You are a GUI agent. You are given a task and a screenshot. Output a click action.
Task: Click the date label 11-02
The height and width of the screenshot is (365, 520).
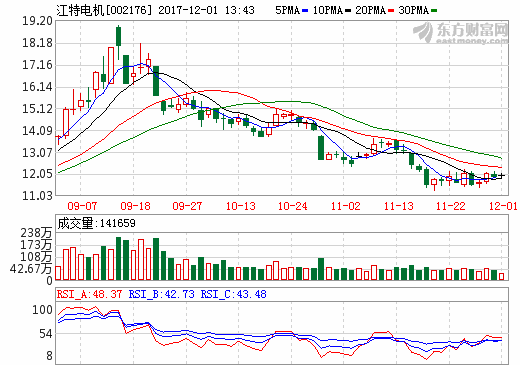tap(346, 206)
